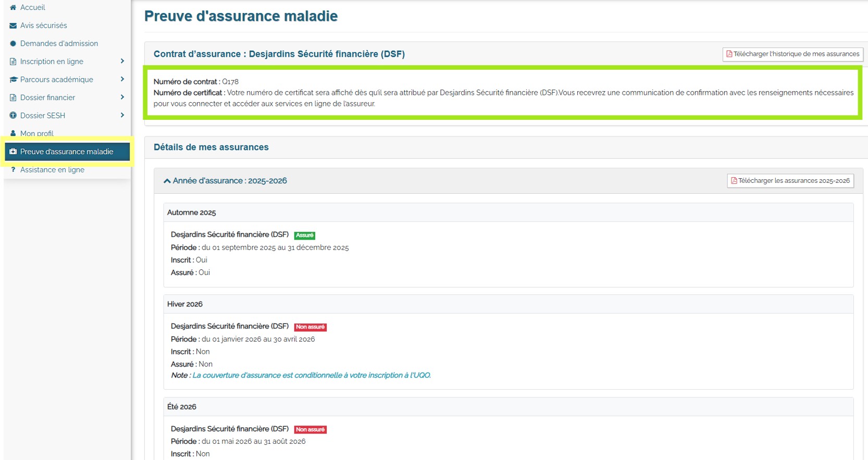Click the note about inscription à l'UQO
This screenshot has height=460, width=868.
tap(312, 375)
